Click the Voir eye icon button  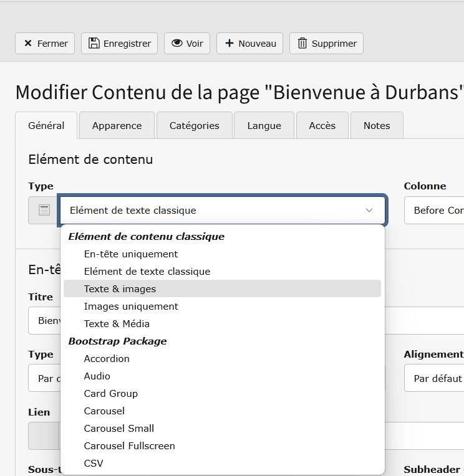pos(187,44)
